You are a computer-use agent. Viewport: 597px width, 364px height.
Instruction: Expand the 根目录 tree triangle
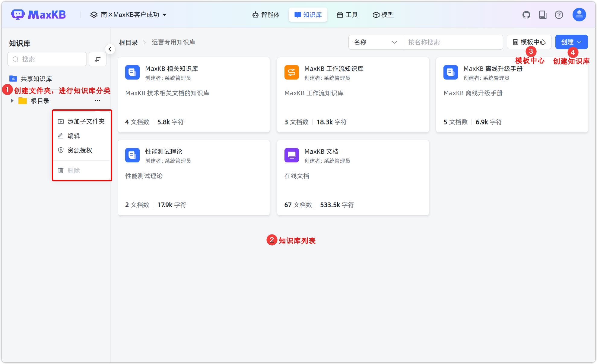12,101
